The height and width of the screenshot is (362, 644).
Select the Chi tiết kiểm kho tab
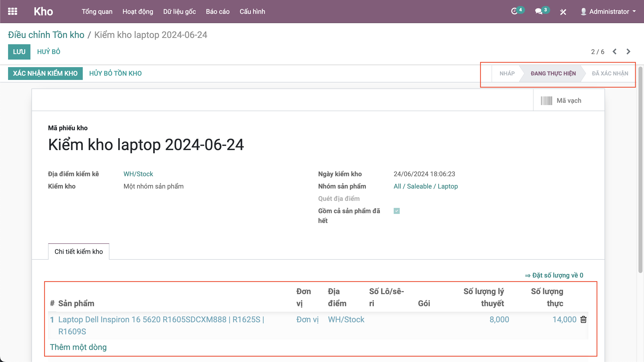78,252
